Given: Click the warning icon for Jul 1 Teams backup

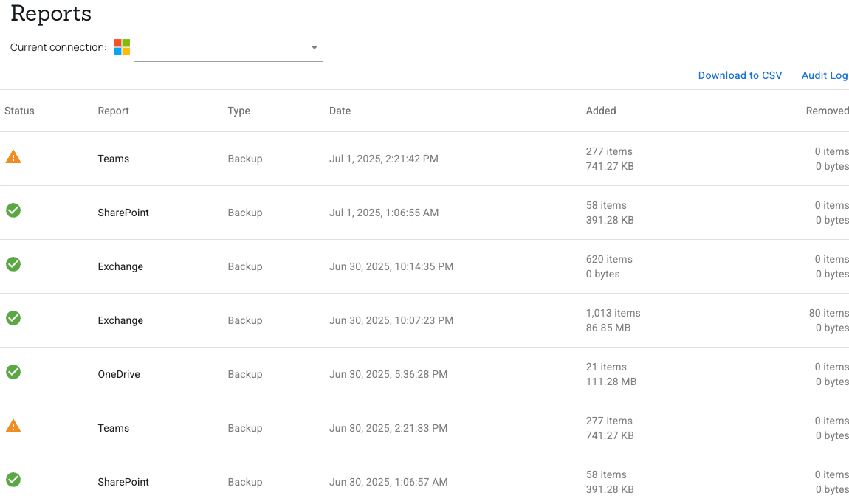Looking at the screenshot, I should click(13, 156).
